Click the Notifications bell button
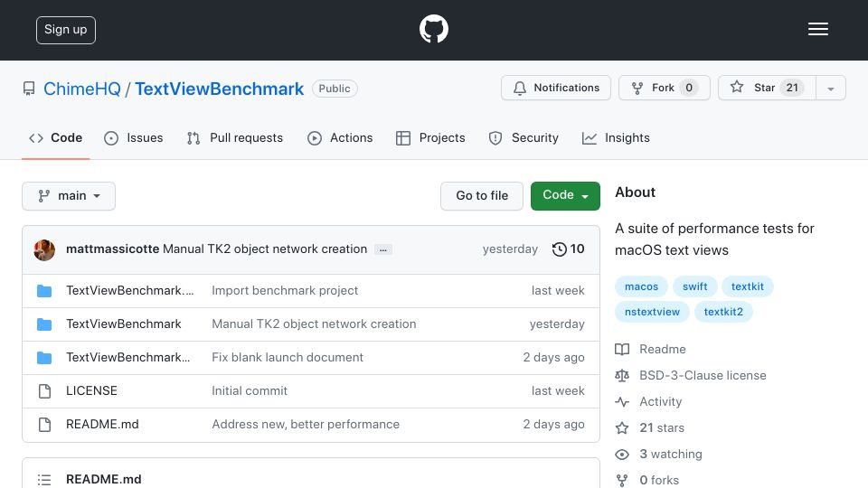This screenshot has height=488, width=868. click(556, 88)
